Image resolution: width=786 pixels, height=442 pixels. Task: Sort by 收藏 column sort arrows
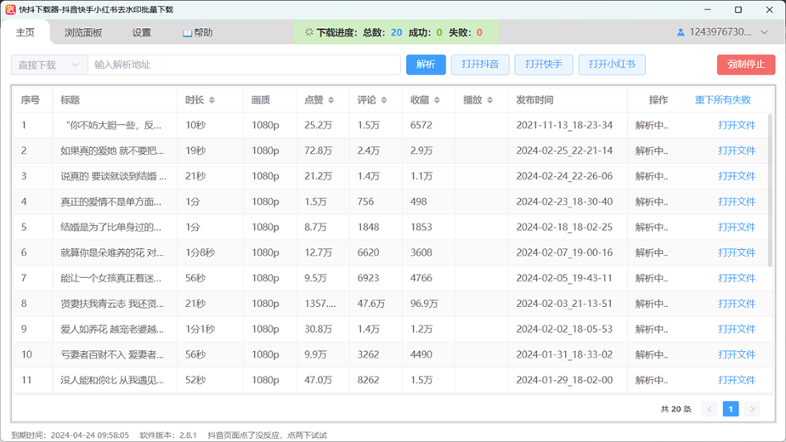439,100
